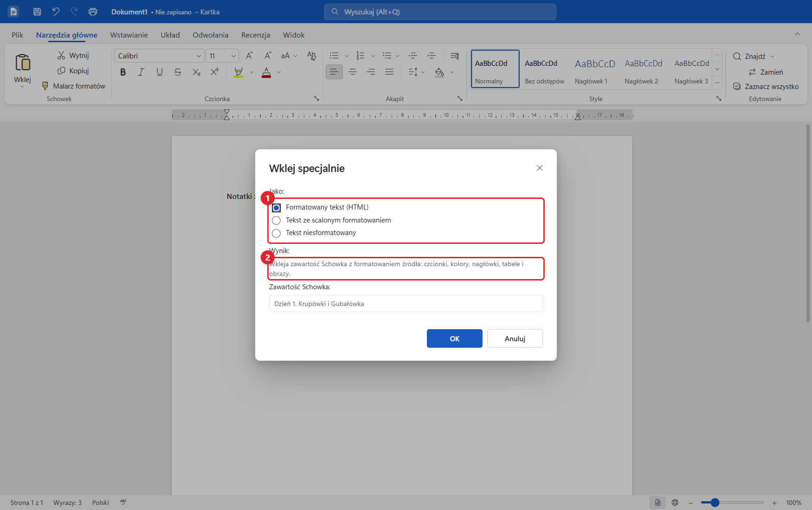
Task: Decrease paragraph indent
Action: (413, 56)
